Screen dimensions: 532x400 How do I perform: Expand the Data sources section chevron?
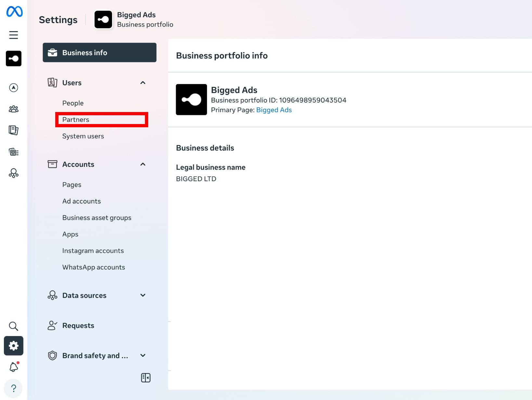(143, 295)
